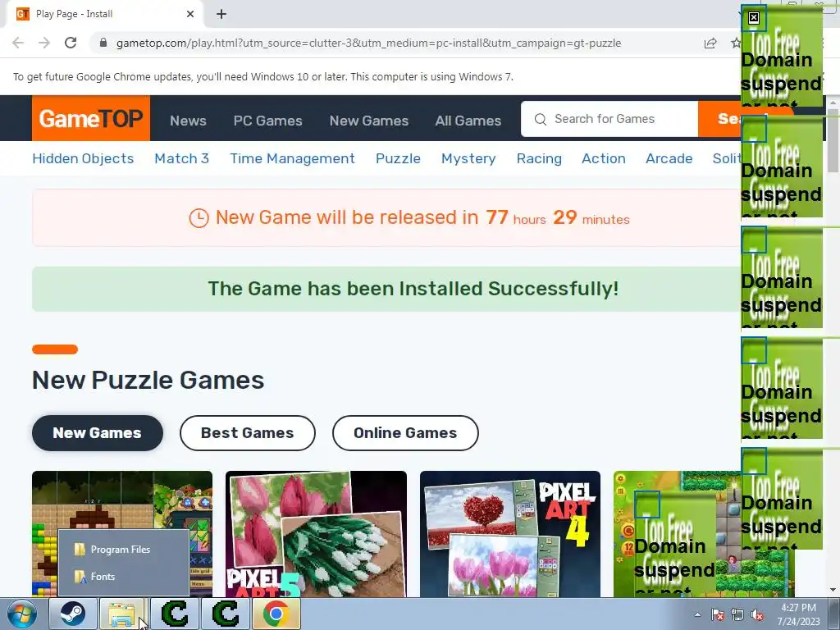Viewport: 840px width, 630px height.
Task: Click the Windows Start orb
Action: point(22,614)
